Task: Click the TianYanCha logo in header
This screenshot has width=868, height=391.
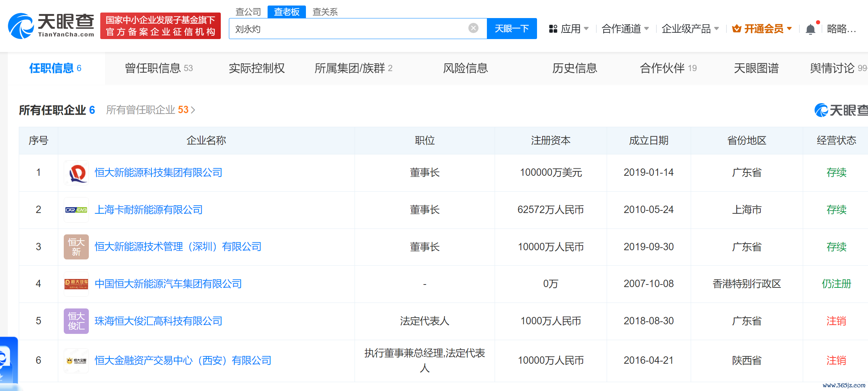Action: (51, 26)
